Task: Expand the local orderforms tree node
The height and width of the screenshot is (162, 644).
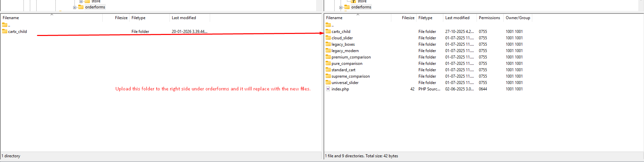Action: pyautogui.click(x=75, y=7)
